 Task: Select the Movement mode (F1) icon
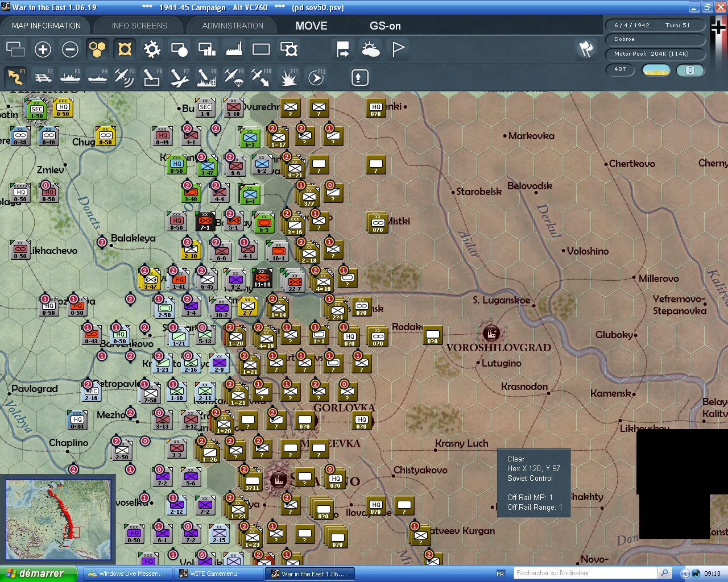tap(15, 77)
